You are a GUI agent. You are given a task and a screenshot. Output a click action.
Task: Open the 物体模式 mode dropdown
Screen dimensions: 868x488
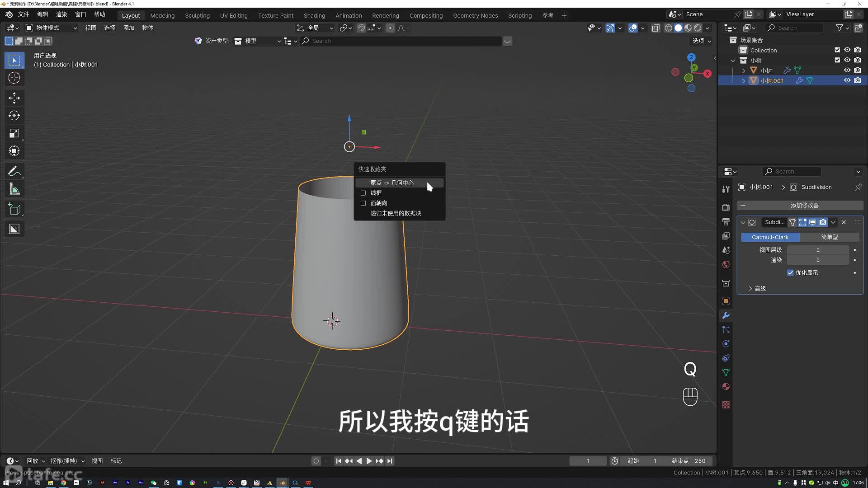click(x=51, y=28)
